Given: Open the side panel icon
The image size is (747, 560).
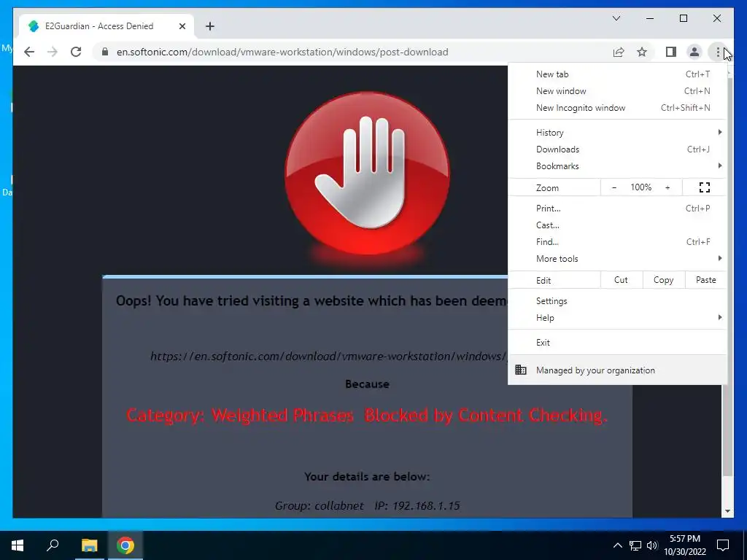Looking at the screenshot, I should [x=671, y=52].
